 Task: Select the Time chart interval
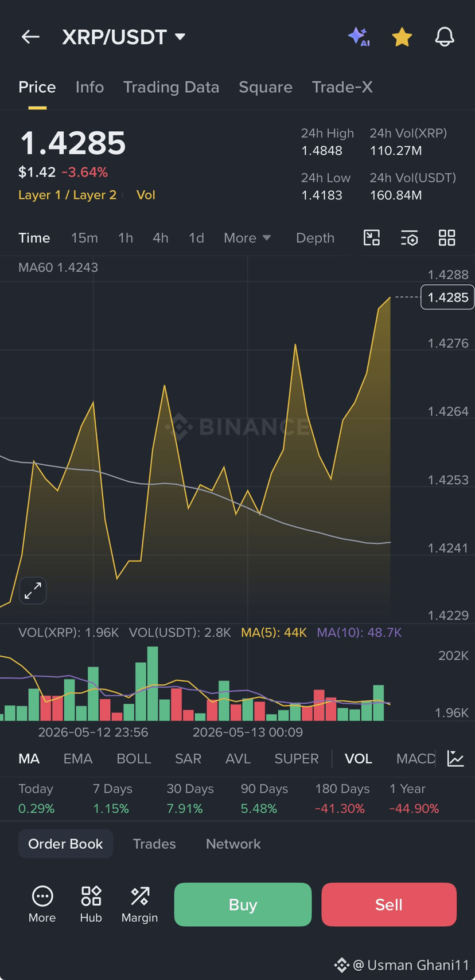pyautogui.click(x=34, y=238)
